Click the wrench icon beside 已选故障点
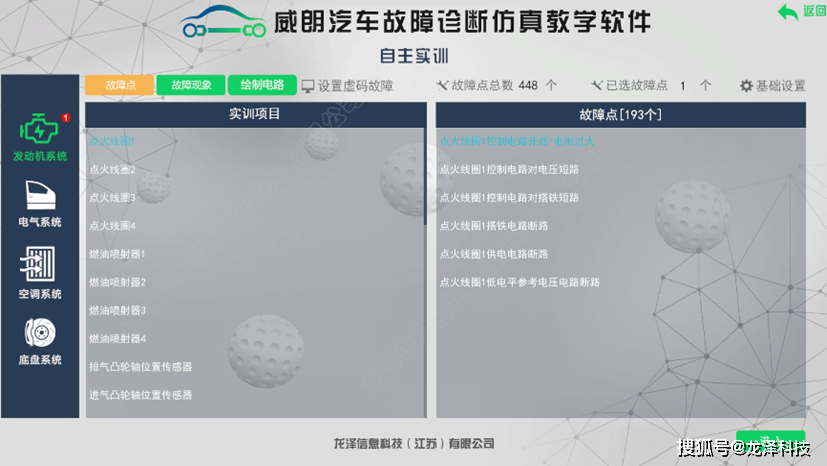Image resolution: width=827 pixels, height=466 pixels. click(597, 85)
